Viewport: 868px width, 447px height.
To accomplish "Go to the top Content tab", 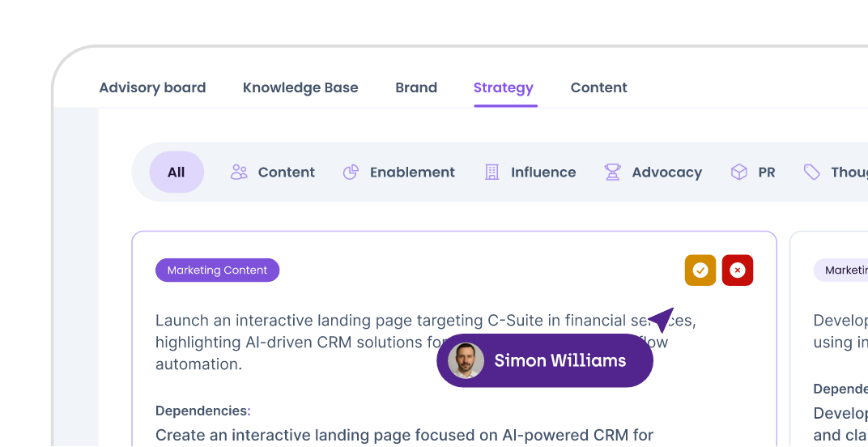I will (x=599, y=87).
